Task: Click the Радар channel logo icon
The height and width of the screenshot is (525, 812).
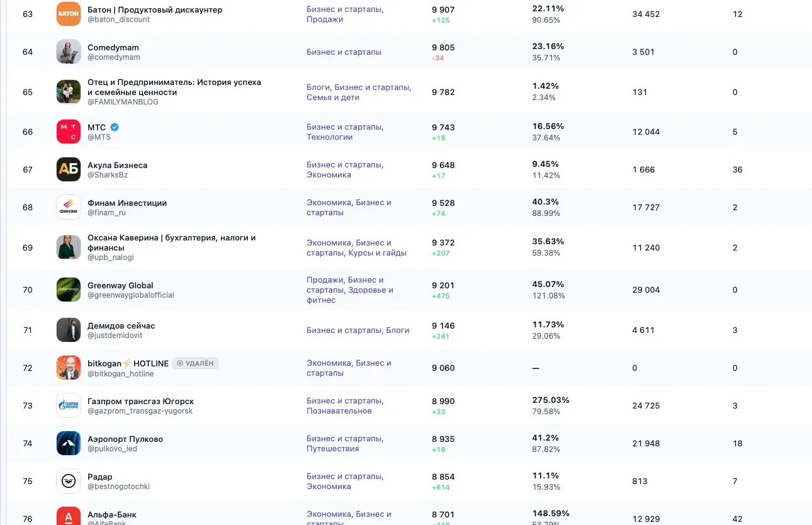Action: [x=69, y=481]
